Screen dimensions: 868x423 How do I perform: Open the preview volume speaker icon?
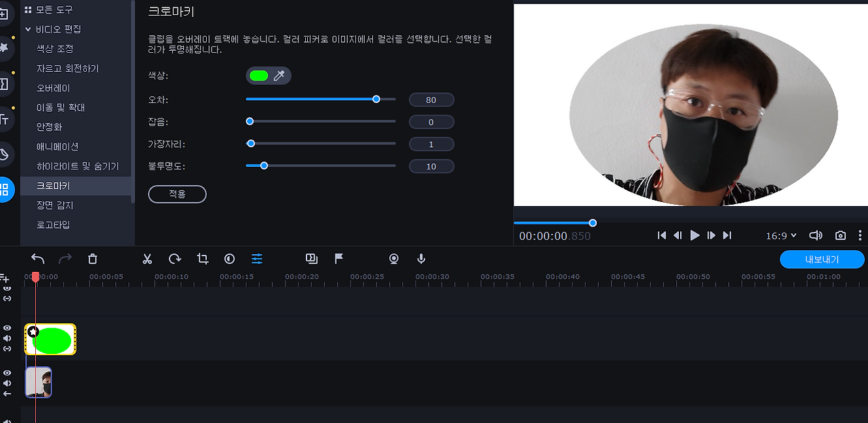(x=816, y=235)
